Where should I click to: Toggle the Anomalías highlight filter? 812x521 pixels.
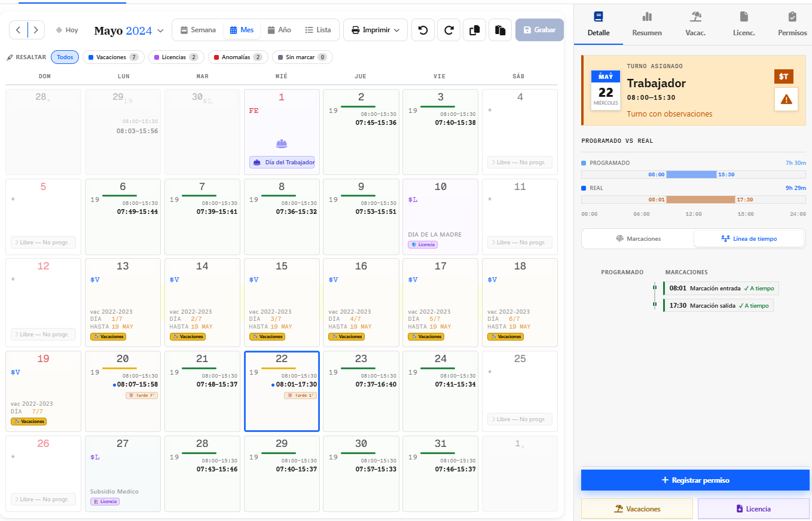238,57
